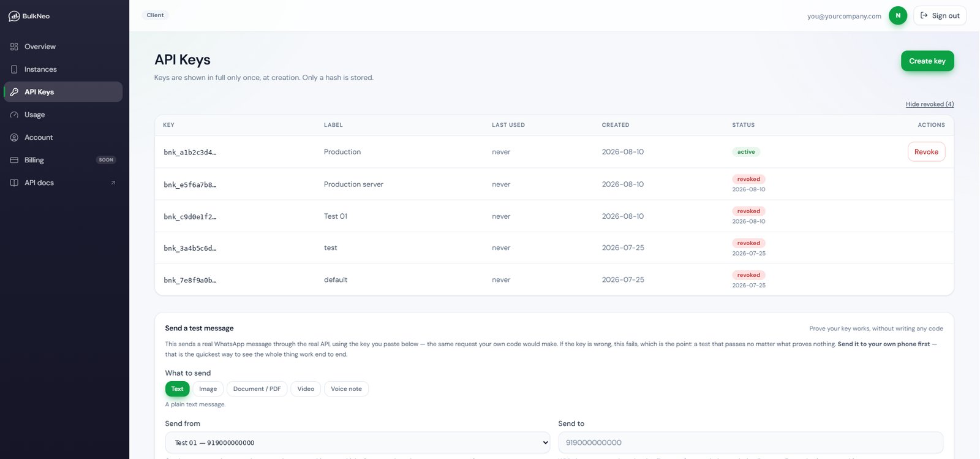This screenshot has width=980, height=459.
Task: Choose the Voice note message type
Action: click(x=346, y=389)
